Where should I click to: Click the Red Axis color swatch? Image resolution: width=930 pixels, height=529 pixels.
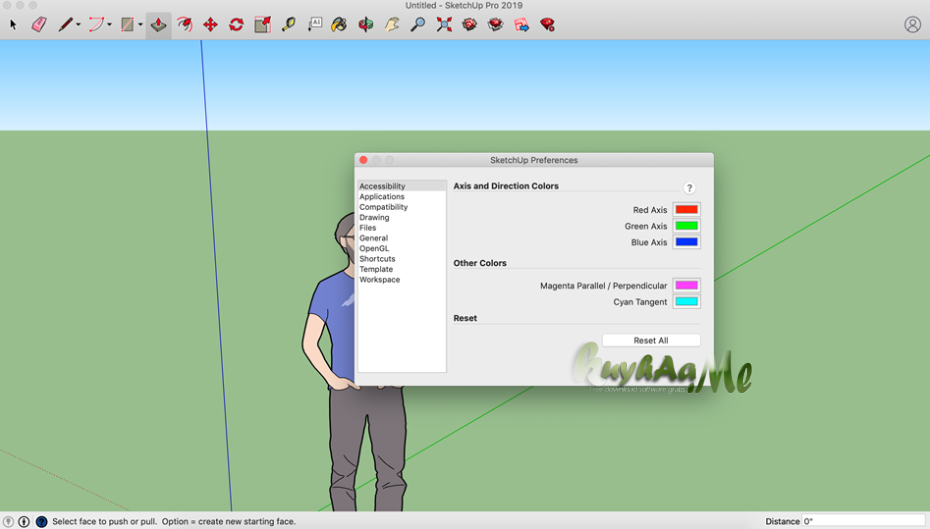(686, 209)
